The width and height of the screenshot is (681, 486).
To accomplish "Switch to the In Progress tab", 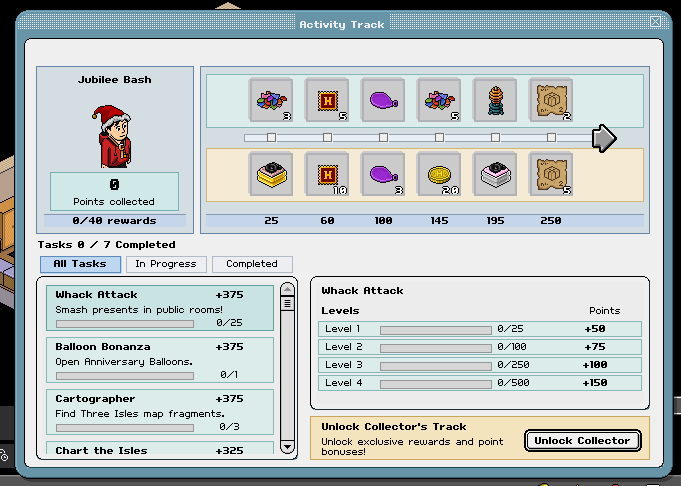I will pyautogui.click(x=166, y=264).
